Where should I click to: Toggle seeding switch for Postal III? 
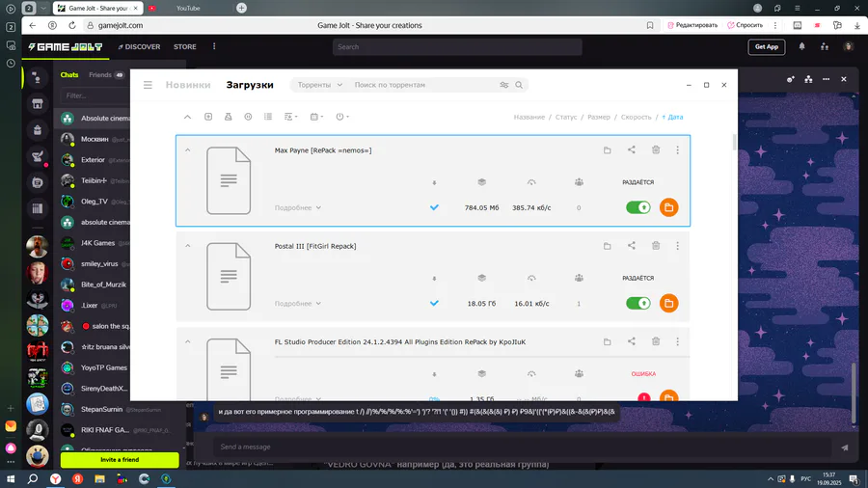point(638,303)
